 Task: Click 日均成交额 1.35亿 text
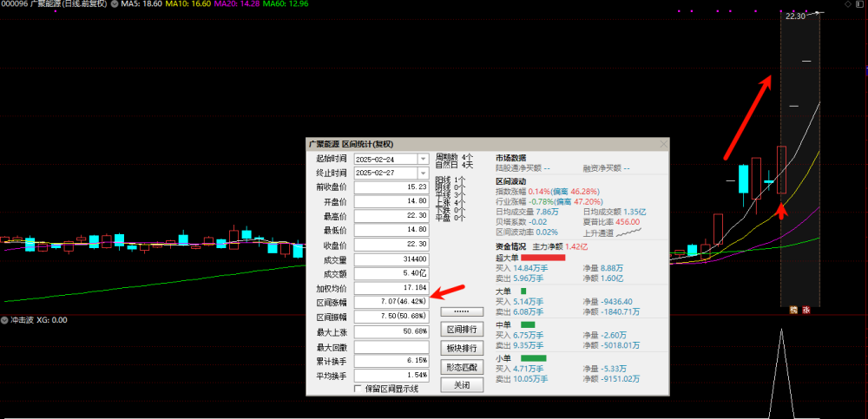(x=615, y=212)
